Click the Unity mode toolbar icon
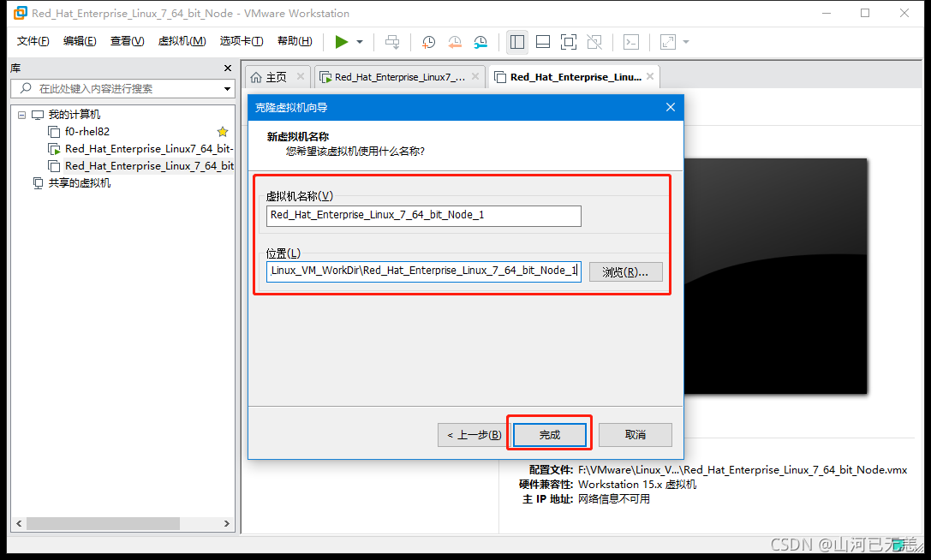Image resolution: width=931 pixels, height=560 pixels. pos(594,42)
